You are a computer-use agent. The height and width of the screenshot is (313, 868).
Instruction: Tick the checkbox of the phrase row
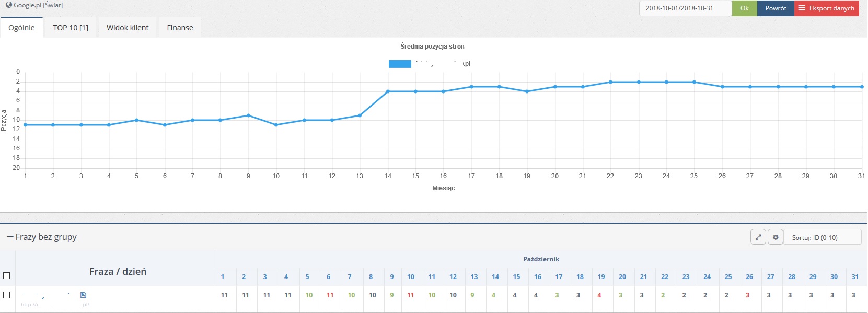[7, 295]
